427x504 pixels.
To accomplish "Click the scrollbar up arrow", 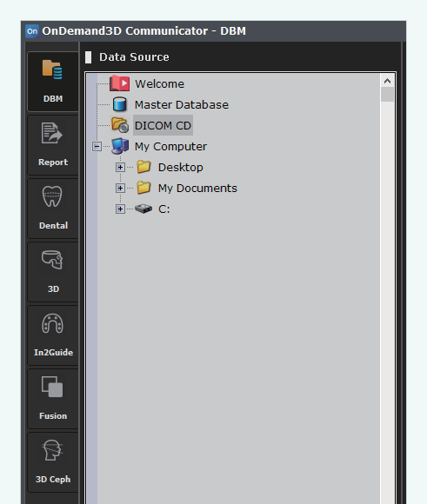I will click(x=387, y=81).
